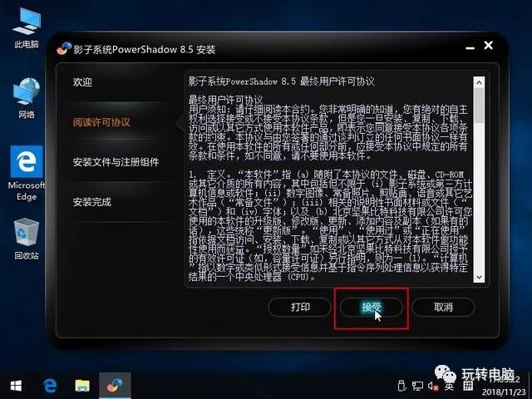The height and width of the screenshot is (399, 532).
Task: Select the 安装文件与注册组件 step
Action: click(x=116, y=162)
